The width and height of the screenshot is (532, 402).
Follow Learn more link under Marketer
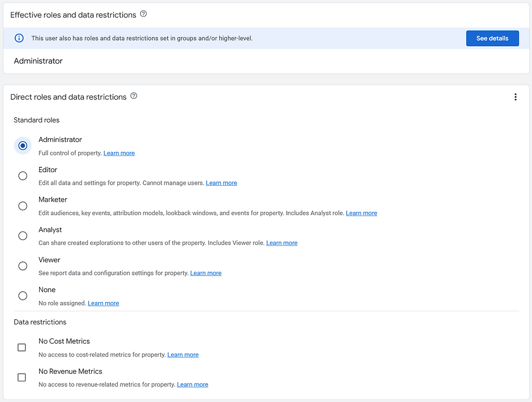(x=362, y=213)
